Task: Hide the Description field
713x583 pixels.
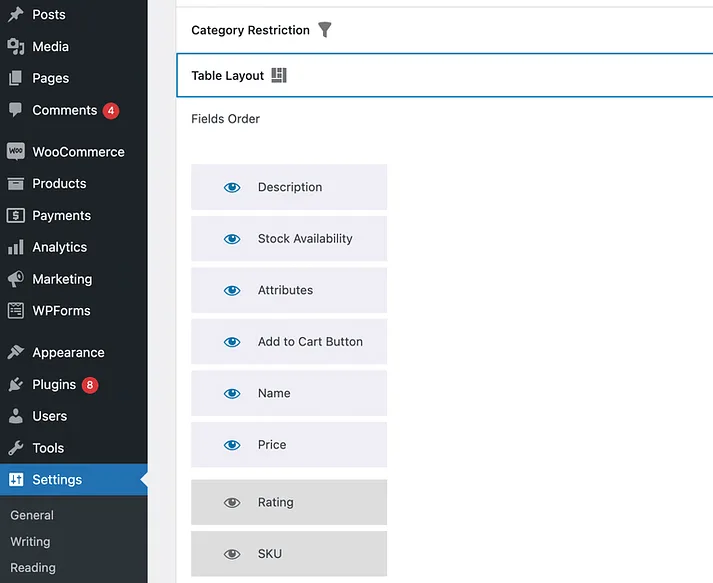Action: tap(232, 187)
